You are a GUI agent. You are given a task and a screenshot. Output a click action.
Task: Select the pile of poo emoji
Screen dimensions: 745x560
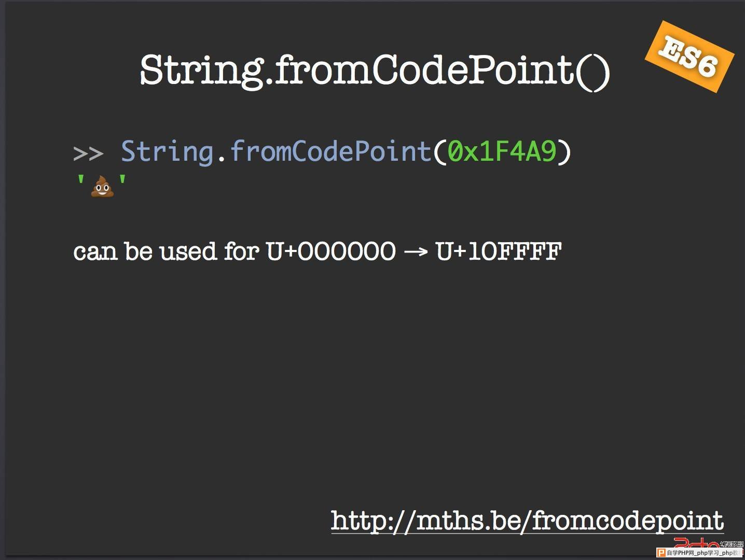pyautogui.click(x=102, y=186)
